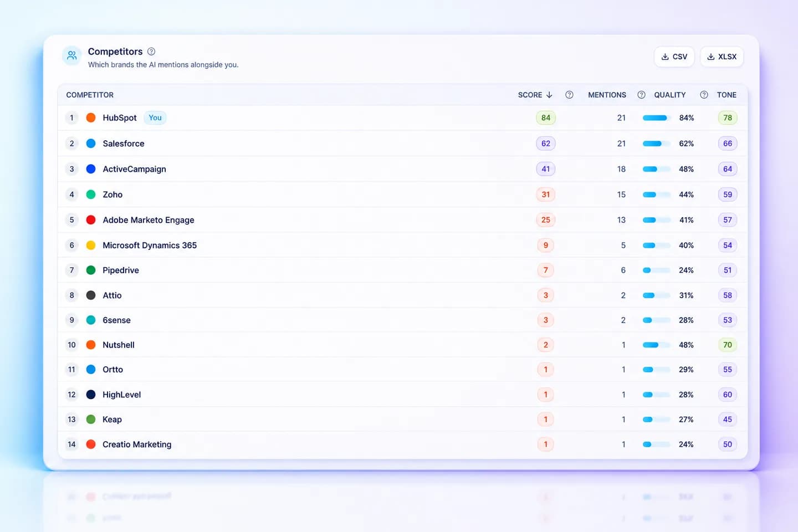
Task: Select the Adobe Marketo Engage name
Action: [149, 220]
